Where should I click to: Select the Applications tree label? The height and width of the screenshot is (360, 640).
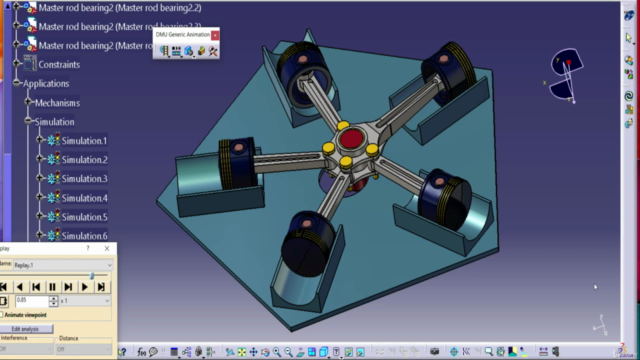point(46,84)
